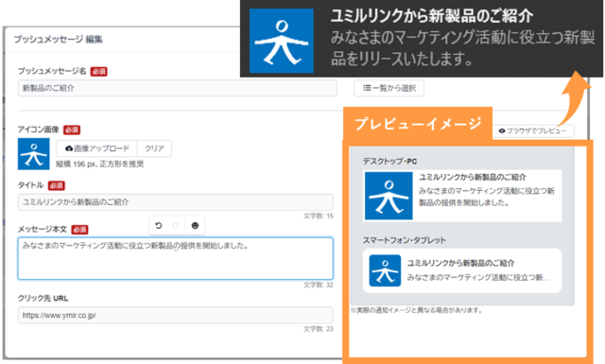Viewport: 605px width, 364px height.
Task: Click the redo arrow icon above message body
Action: coord(176,225)
